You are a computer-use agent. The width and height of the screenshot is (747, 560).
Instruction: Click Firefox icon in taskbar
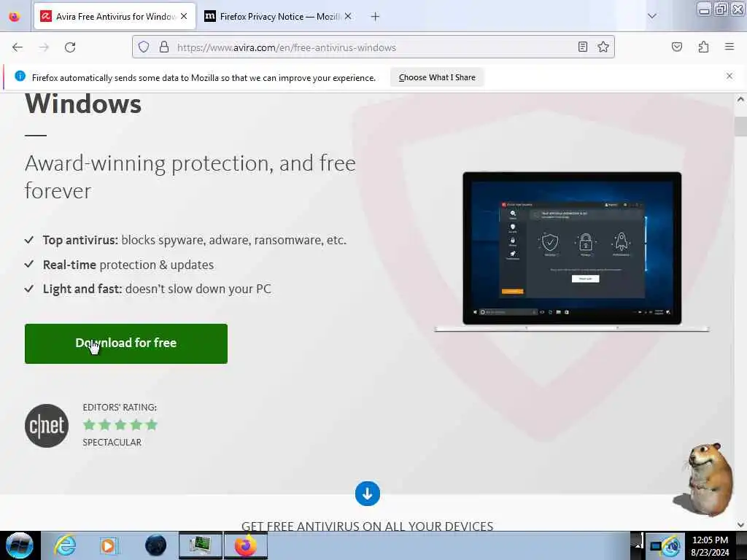[x=245, y=545]
